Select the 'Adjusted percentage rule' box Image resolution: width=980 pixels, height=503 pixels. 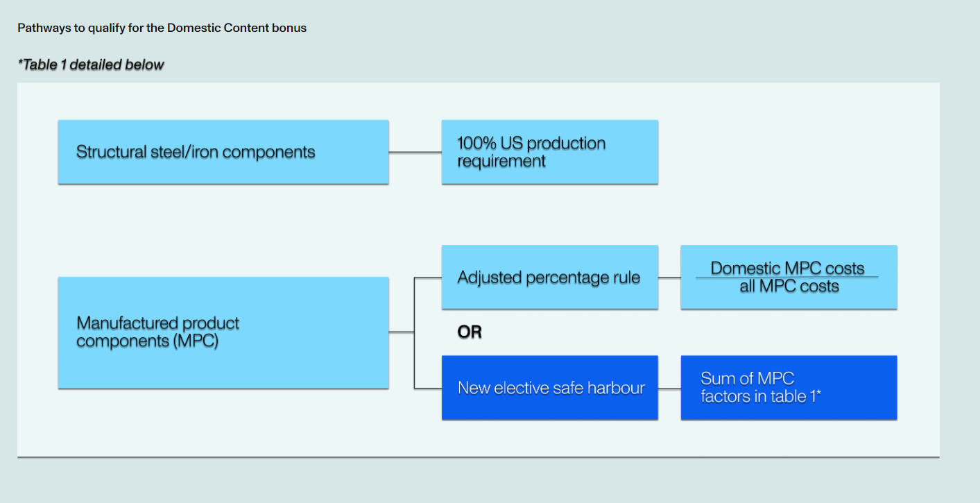click(549, 278)
